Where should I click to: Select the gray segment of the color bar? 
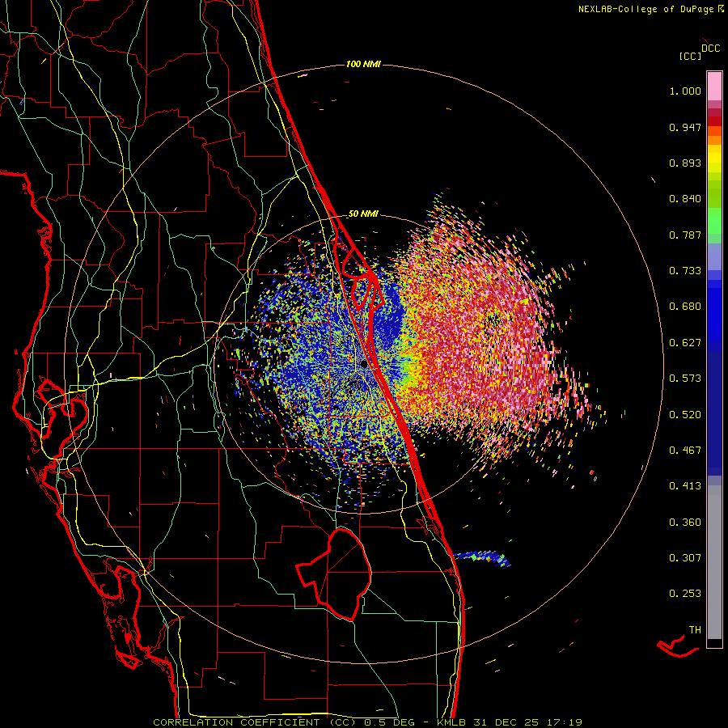tap(714, 562)
